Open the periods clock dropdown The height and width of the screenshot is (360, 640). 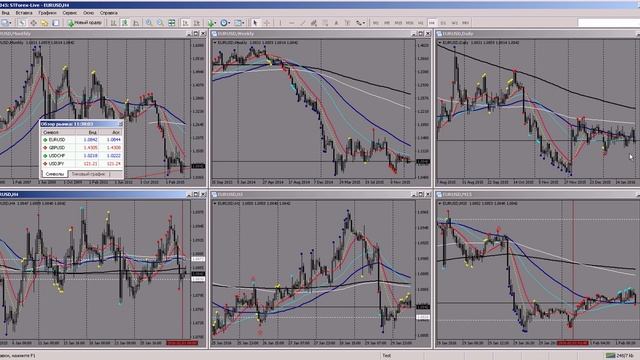(225, 23)
